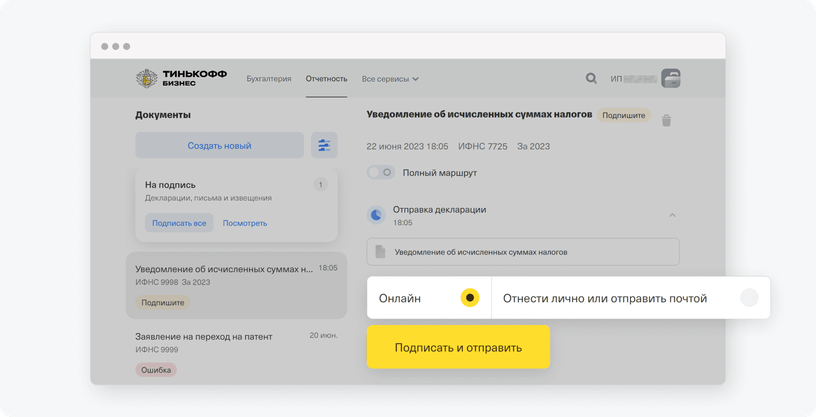Open the account briefcase avatar
The width and height of the screenshot is (816, 417).
point(671,79)
